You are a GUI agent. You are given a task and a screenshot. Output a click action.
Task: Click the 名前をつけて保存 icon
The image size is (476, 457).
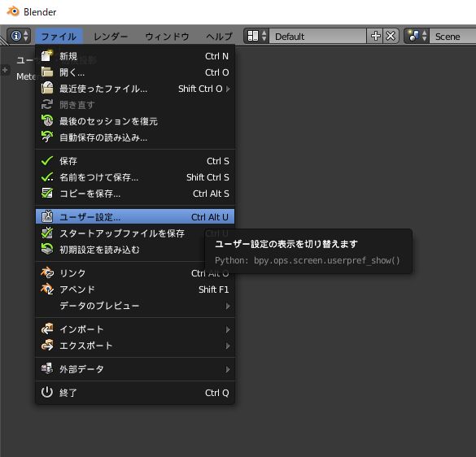tap(47, 177)
